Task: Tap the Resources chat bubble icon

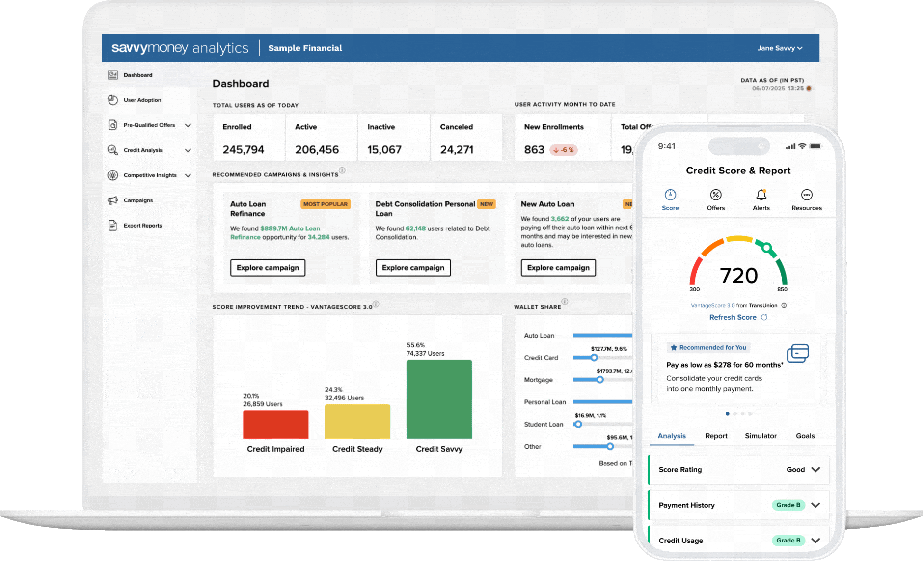Action: pos(806,195)
